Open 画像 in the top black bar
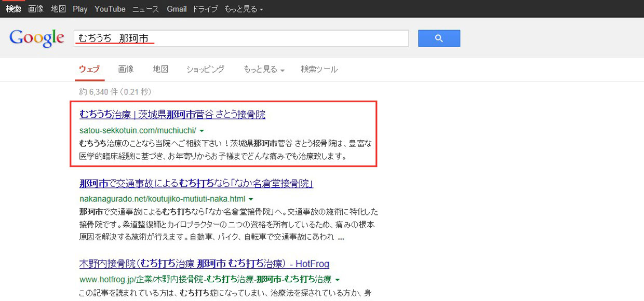The height and width of the screenshot is (301, 644). 36,9
